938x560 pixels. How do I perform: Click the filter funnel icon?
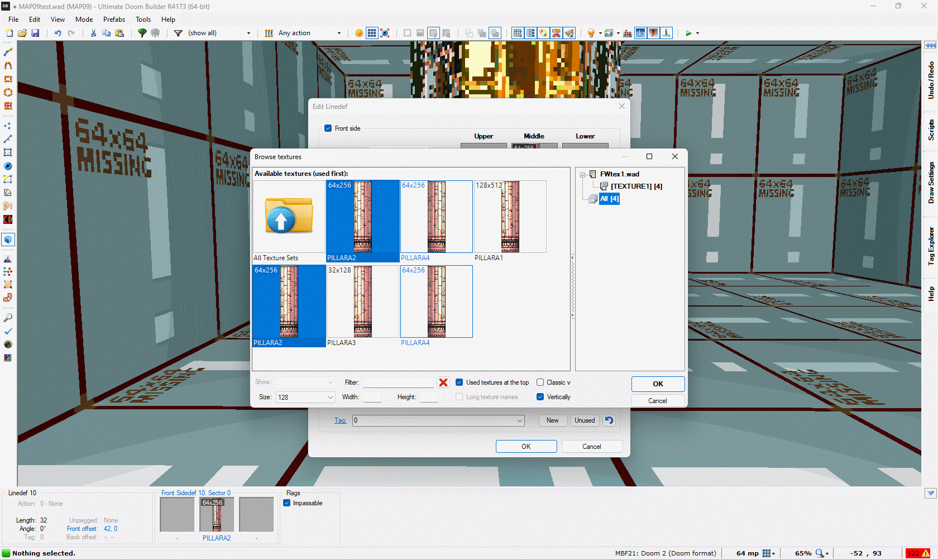click(x=178, y=33)
